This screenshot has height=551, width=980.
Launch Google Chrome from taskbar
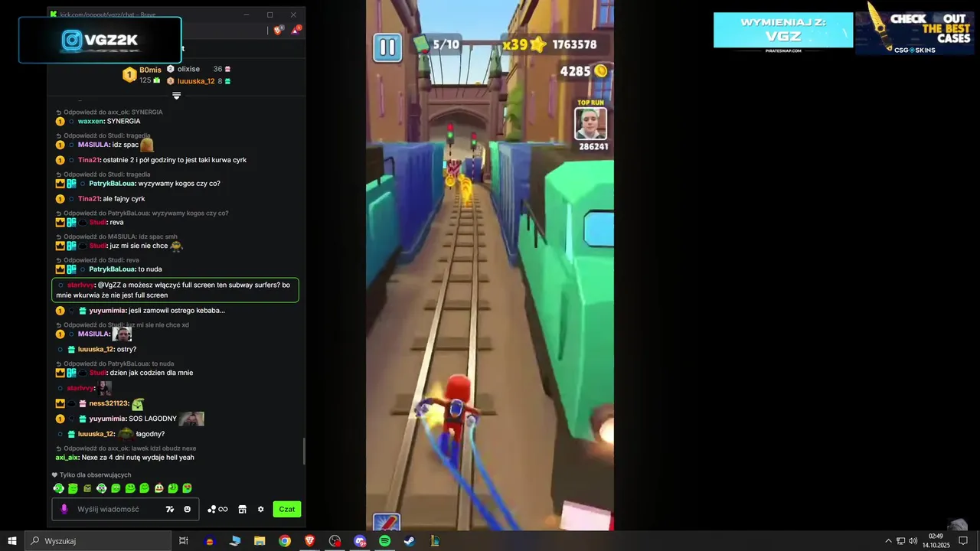tap(285, 541)
